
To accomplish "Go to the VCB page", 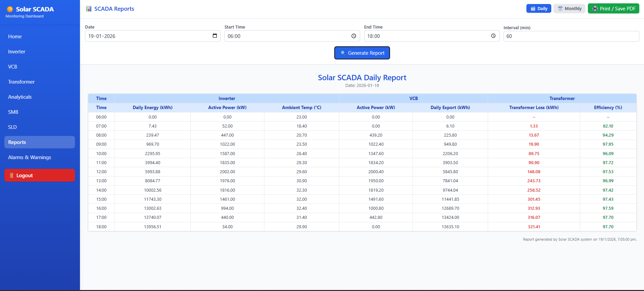I will coord(13,67).
